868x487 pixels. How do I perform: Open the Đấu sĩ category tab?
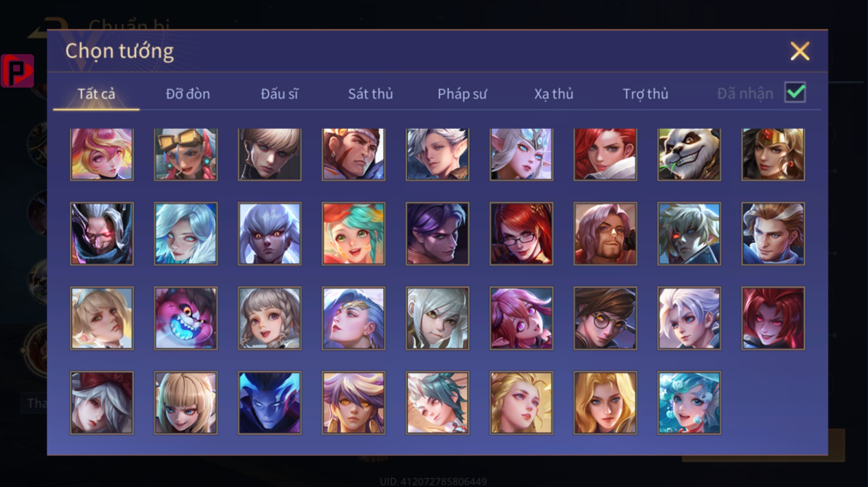pos(279,94)
